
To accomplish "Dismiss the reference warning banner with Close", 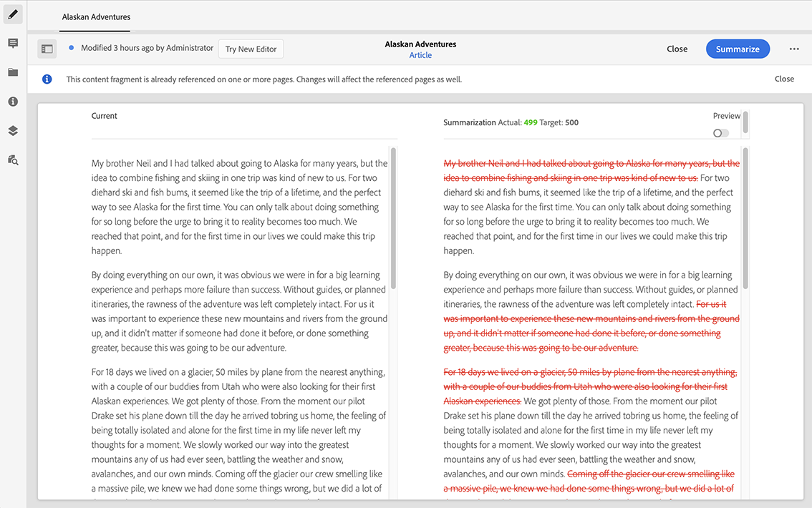I will (x=784, y=79).
